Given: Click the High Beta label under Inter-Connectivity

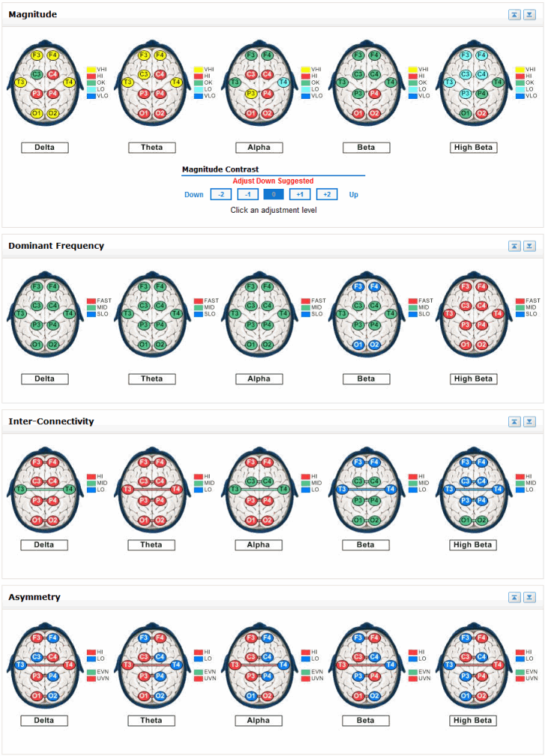Looking at the screenshot, I should [473, 545].
